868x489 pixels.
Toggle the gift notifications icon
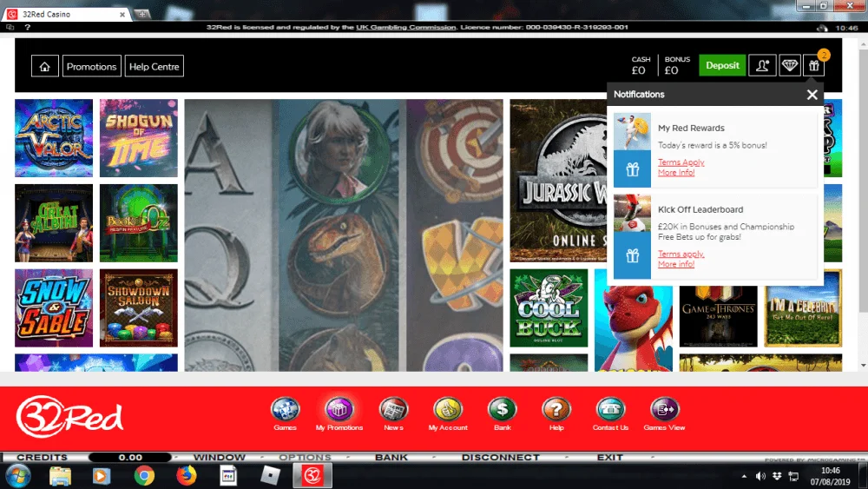(814, 66)
